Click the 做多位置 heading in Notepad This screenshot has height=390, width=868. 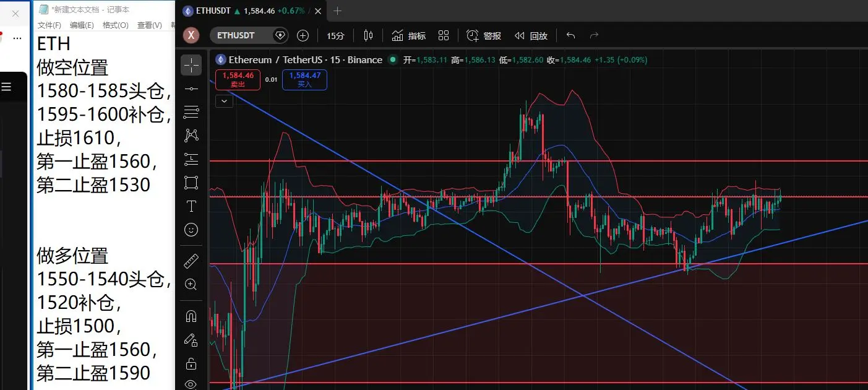click(x=72, y=255)
